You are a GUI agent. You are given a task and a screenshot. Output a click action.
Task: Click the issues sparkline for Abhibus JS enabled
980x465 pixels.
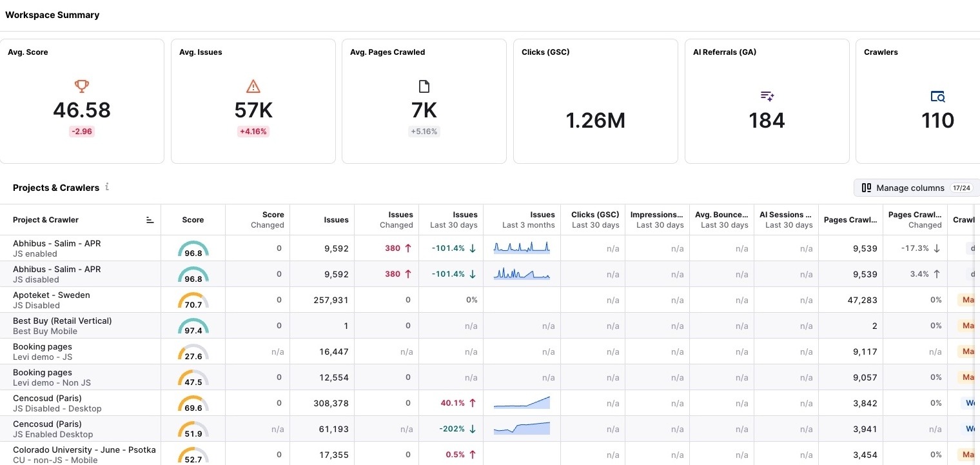[522, 248]
